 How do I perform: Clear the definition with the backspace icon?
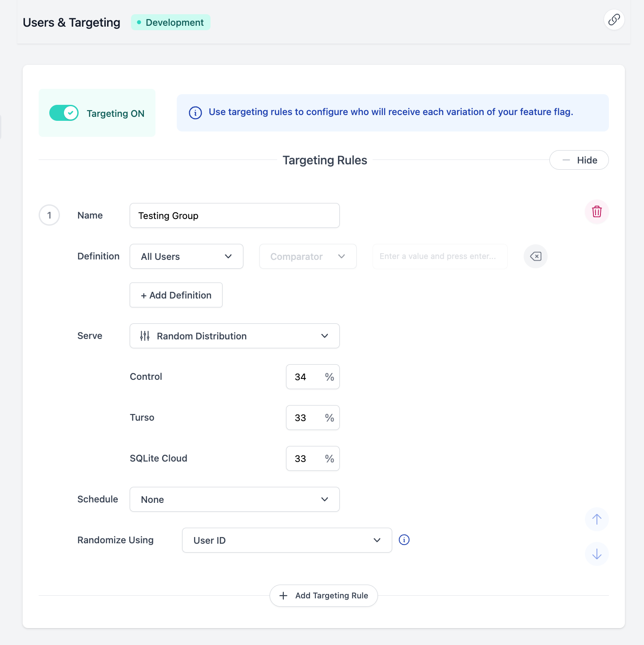[x=535, y=256]
